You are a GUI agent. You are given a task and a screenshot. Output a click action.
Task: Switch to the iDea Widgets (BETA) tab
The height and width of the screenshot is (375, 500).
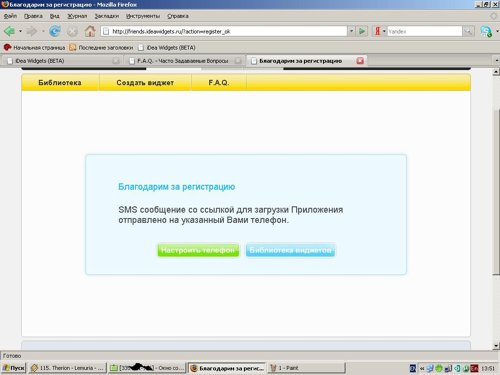pyautogui.click(x=62, y=61)
